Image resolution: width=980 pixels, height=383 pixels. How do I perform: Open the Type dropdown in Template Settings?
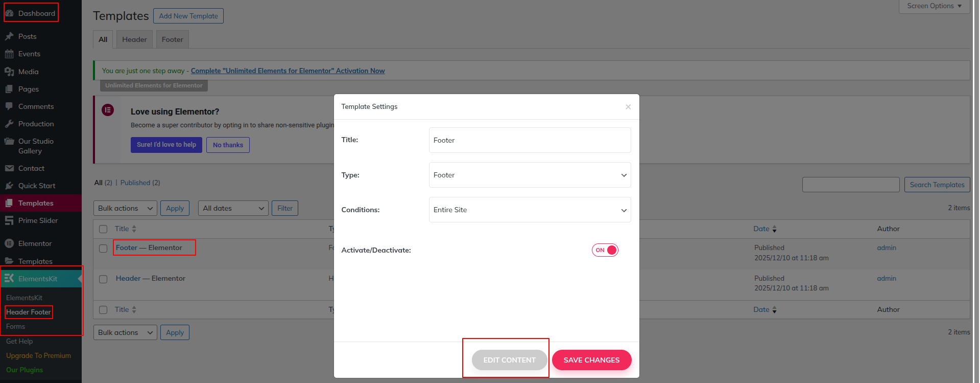pyautogui.click(x=530, y=175)
